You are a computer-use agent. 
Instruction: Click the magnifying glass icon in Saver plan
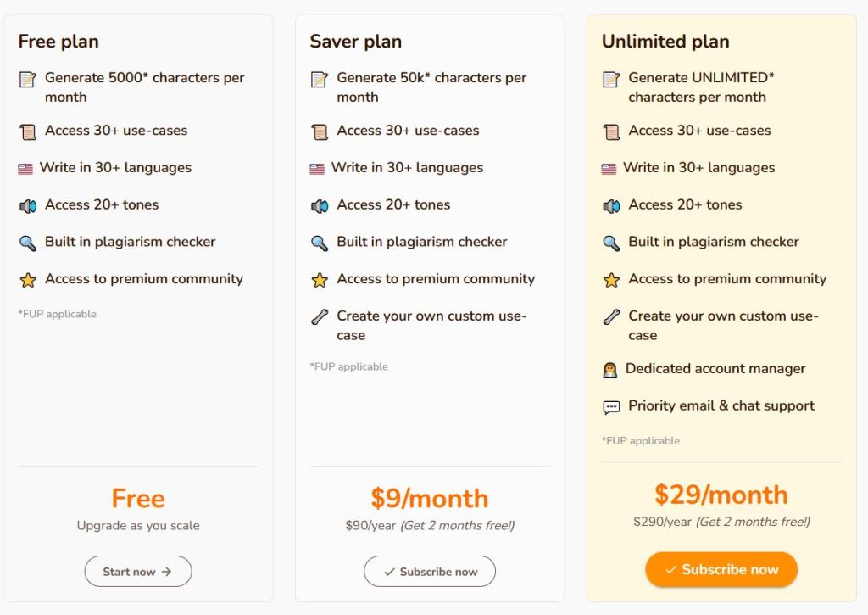320,243
